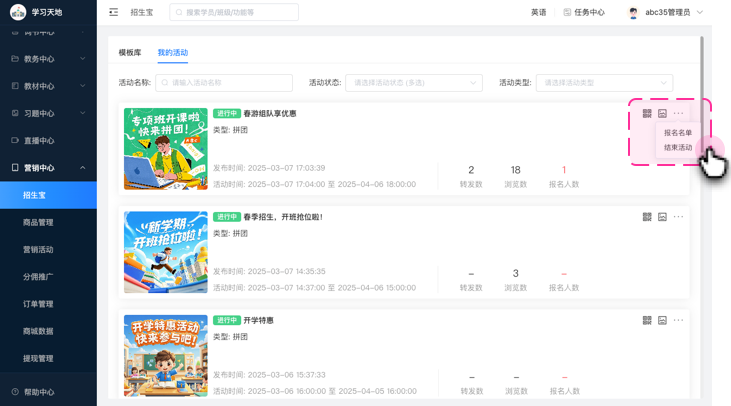This screenshot has width=731, height=406.
Task: Open the 活动类型 dropdown
Action: click(x=604, y=83)
